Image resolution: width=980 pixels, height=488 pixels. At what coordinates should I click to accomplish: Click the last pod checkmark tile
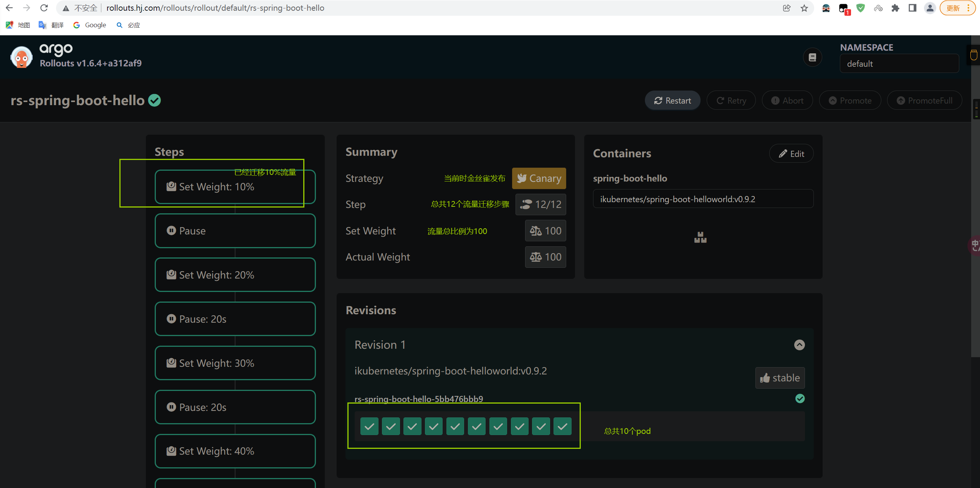562,426
